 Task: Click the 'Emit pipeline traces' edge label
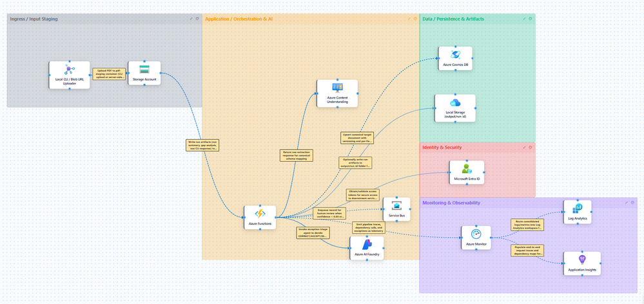pos(368,228)
